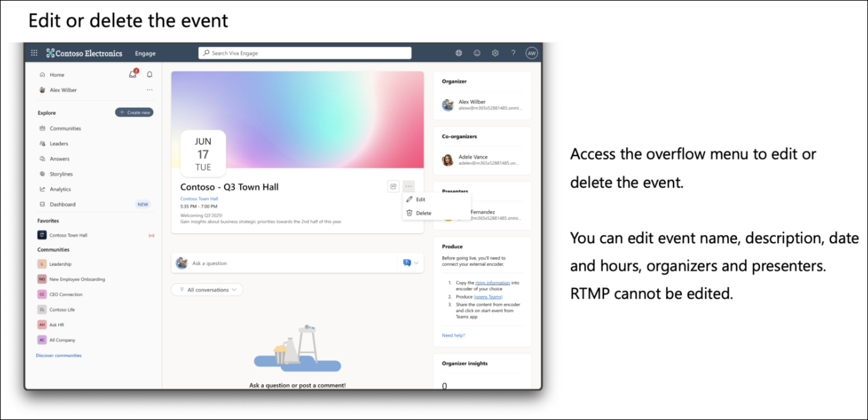Open the AW account avatar
This screenshot has height=420, width=868.
click(531, 53)
